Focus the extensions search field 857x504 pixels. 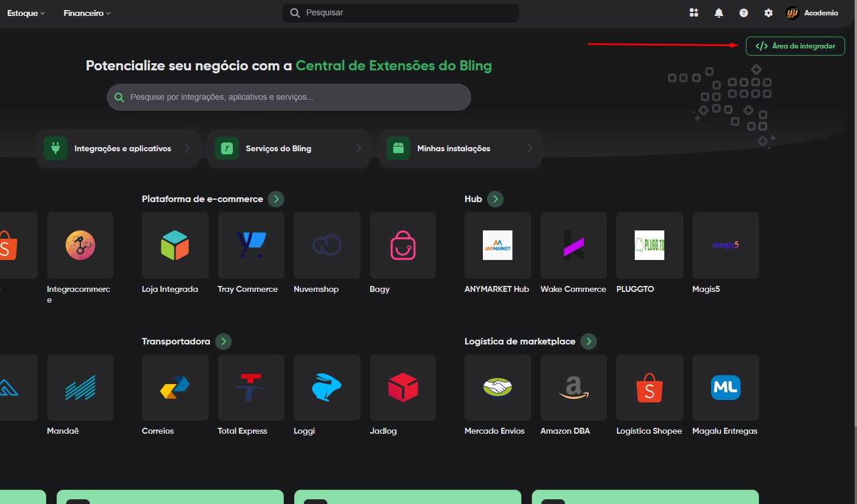(296, 97)
